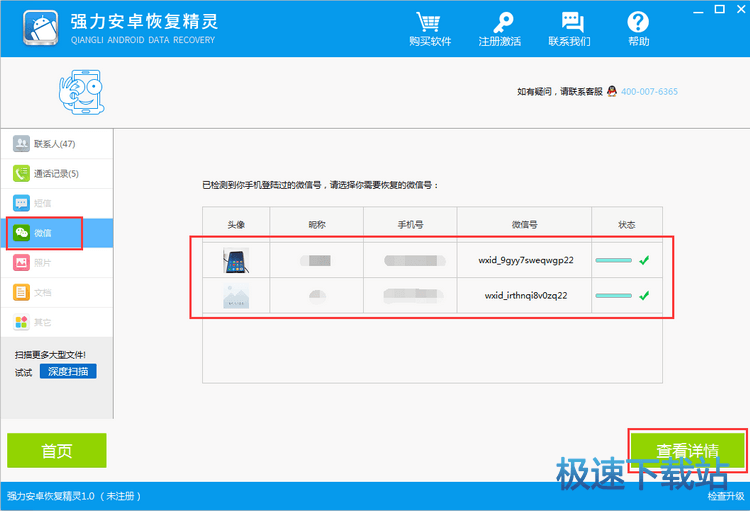
Task: Close the recovery application window
Action: click(x=741, y=9)
